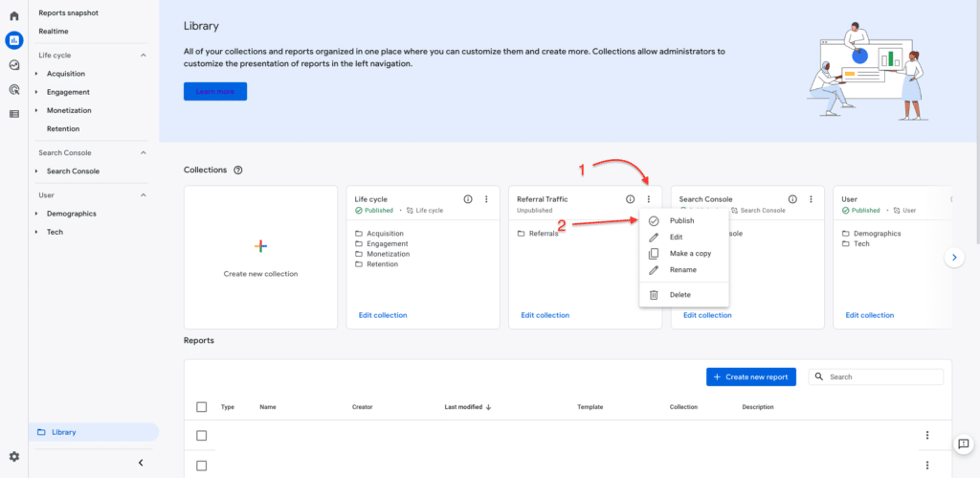Click the Learn more button
This screenshot has width=980, height=478.
pos(215,91)
